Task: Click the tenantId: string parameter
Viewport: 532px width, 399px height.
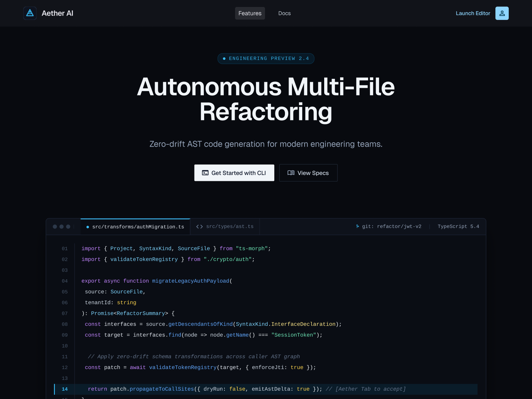Action: click(x=110, y=303)
